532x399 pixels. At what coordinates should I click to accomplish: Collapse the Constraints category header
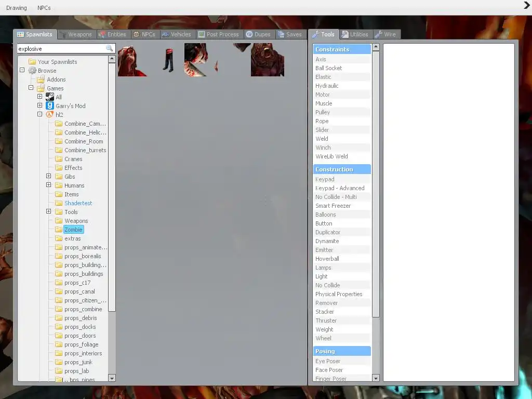coord(342,49)
